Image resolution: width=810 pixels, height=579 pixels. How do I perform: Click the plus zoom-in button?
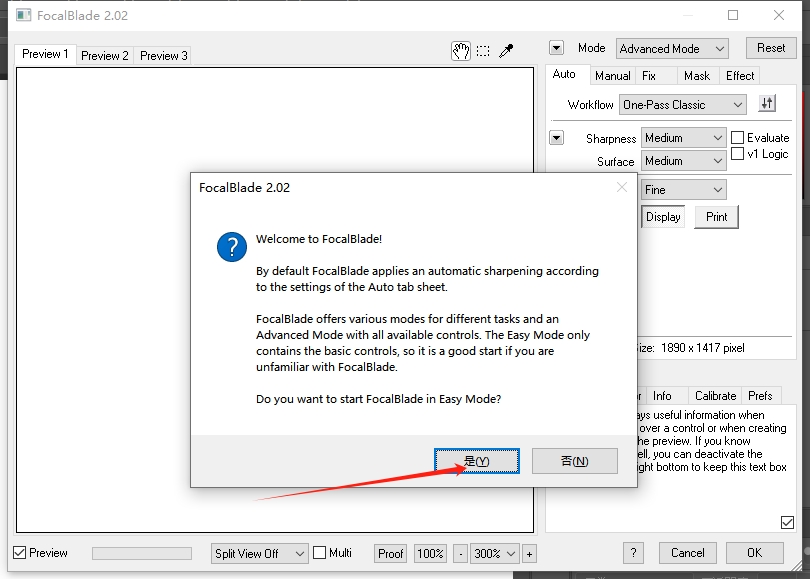pyautogui.click(x=529, y=554)
